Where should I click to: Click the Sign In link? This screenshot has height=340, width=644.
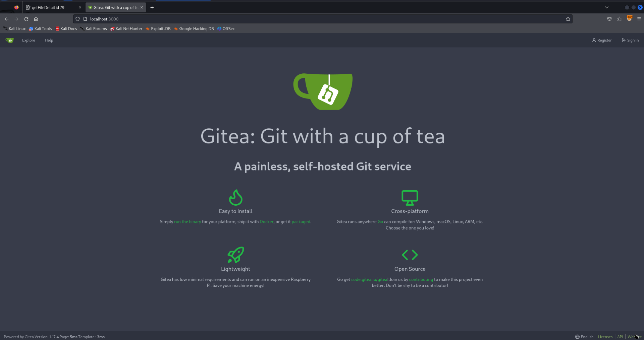630,40
